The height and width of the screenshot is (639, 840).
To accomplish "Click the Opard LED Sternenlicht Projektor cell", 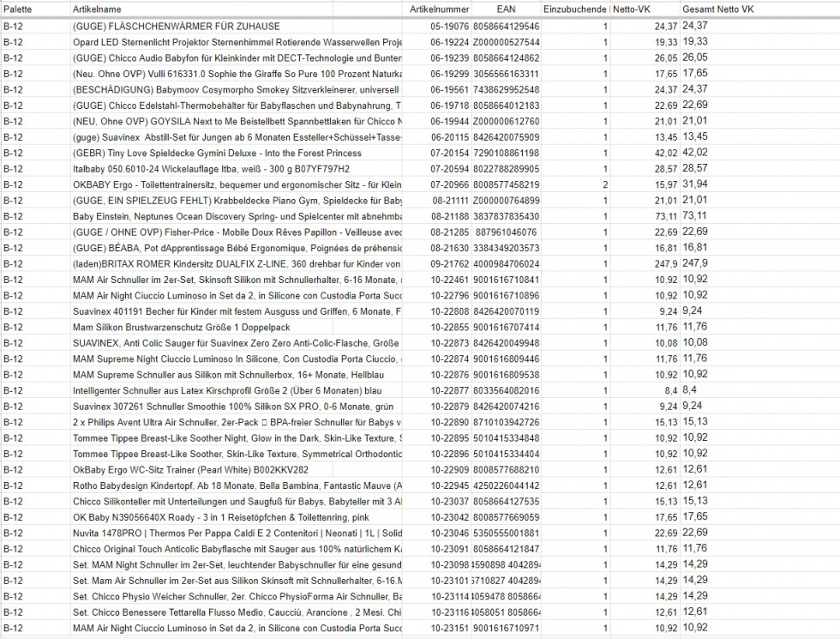I will 237,42.
